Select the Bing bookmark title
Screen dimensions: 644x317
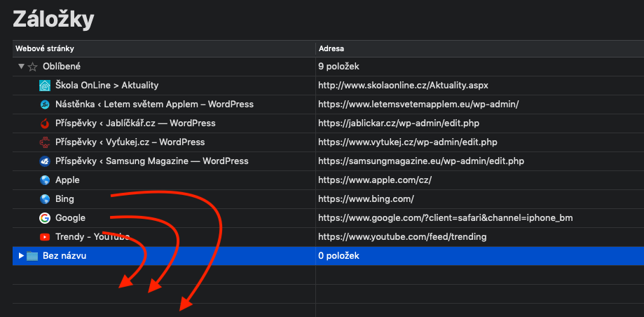click(x=64, y=199)
